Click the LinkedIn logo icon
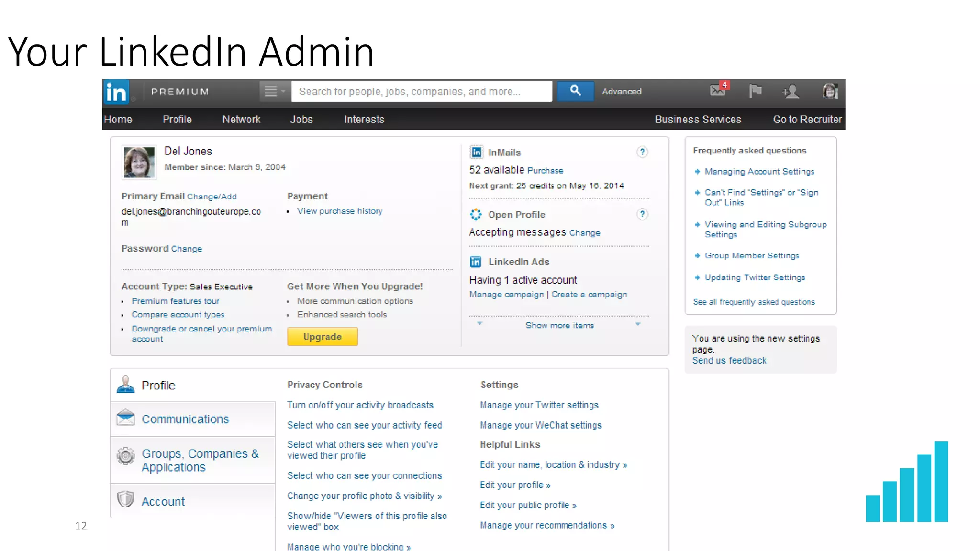Screen dimensions: 980x551 point(116,92)
